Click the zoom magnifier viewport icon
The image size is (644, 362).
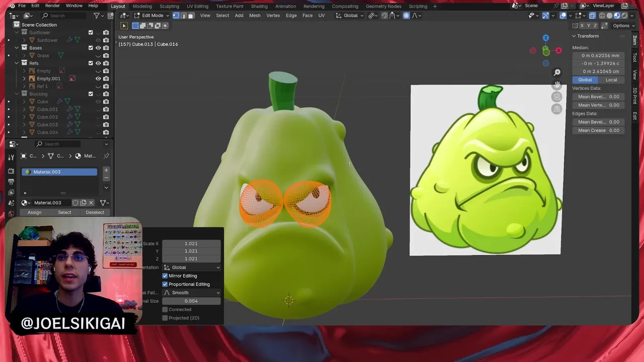click(x=557, y=72)
